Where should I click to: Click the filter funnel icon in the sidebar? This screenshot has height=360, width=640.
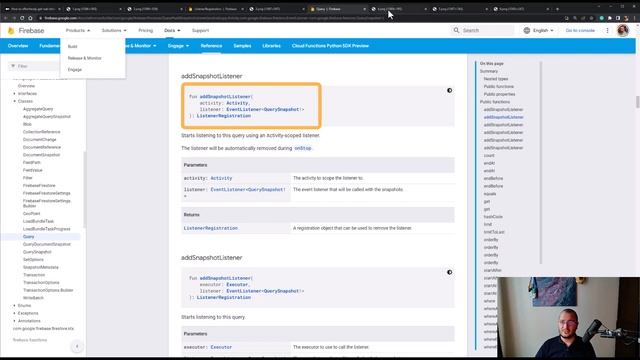pyautogui.click(x=13, y=66)
